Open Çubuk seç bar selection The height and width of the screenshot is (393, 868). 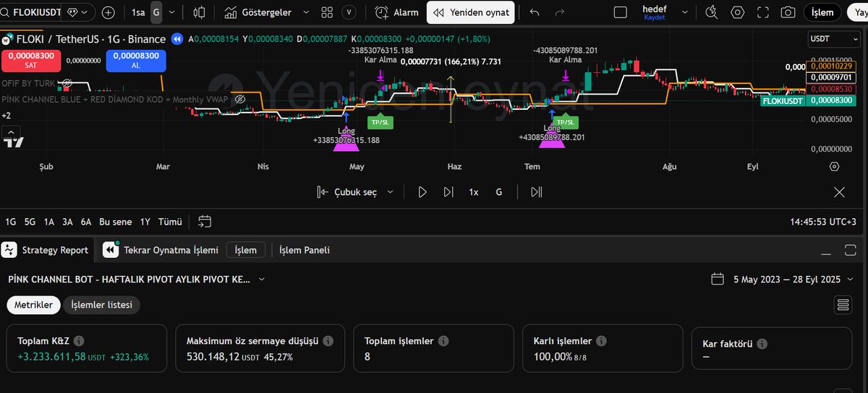point(347,192)
